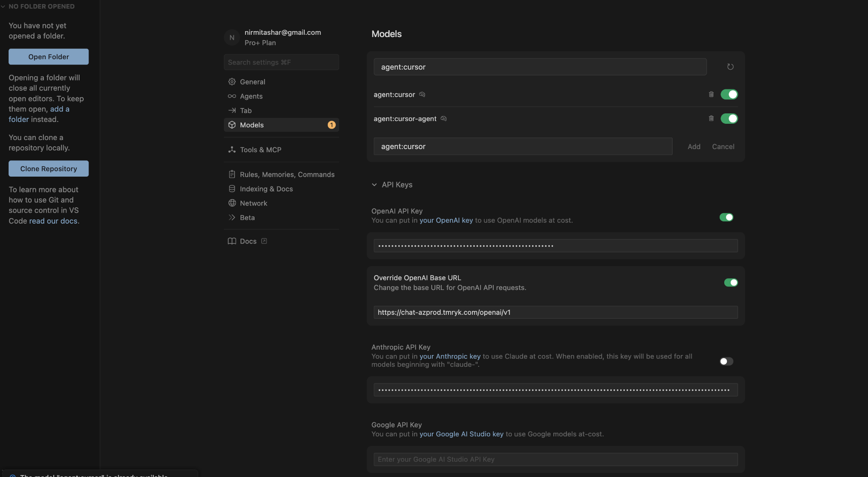Click the Agents infinity icon in sidebar

pos(232,96)
